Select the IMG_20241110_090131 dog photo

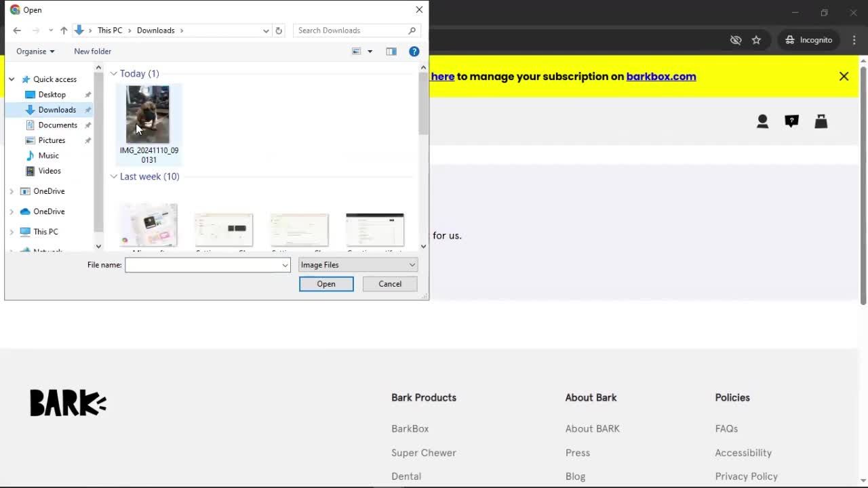149,125
